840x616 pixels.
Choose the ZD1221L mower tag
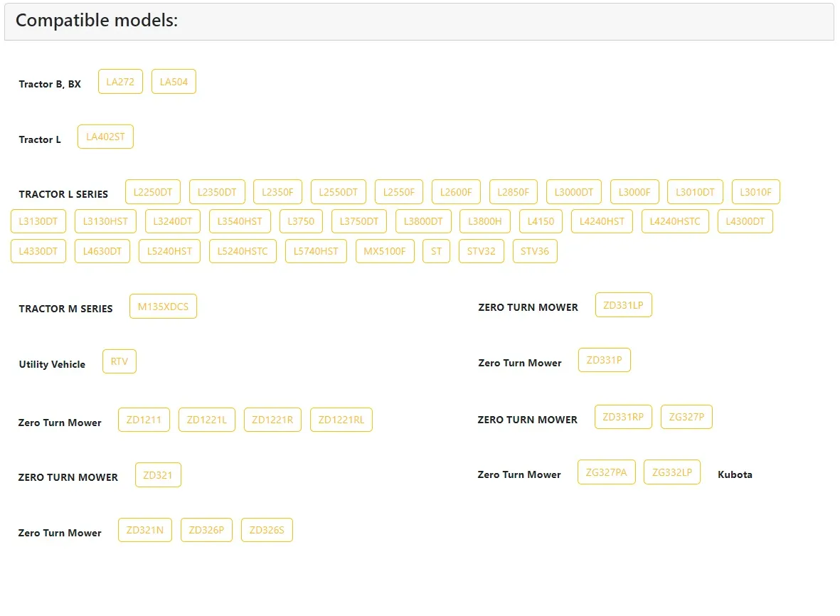click(207, 420)
